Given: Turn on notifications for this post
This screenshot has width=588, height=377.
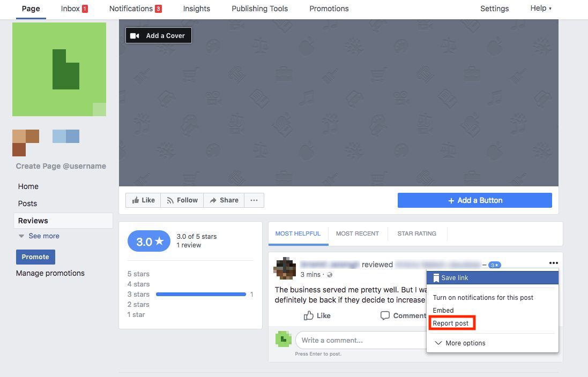Looking at the screenshot, I should pyautogui.click(x=482, y=297).
